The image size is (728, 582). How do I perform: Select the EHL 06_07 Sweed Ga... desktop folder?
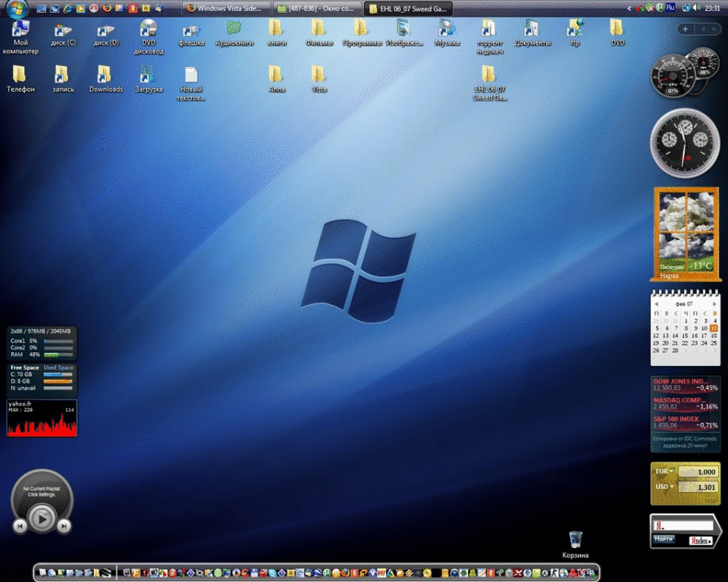click(490, 83)
